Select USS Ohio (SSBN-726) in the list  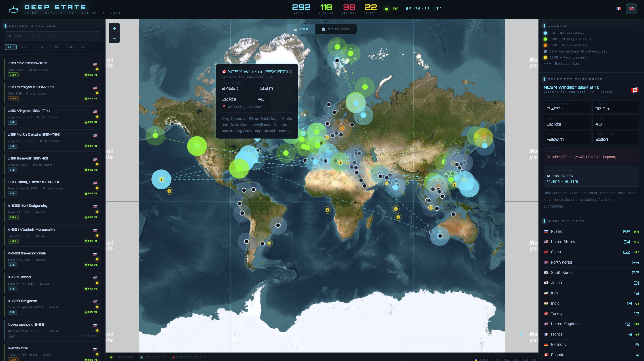tap(53, 69)
